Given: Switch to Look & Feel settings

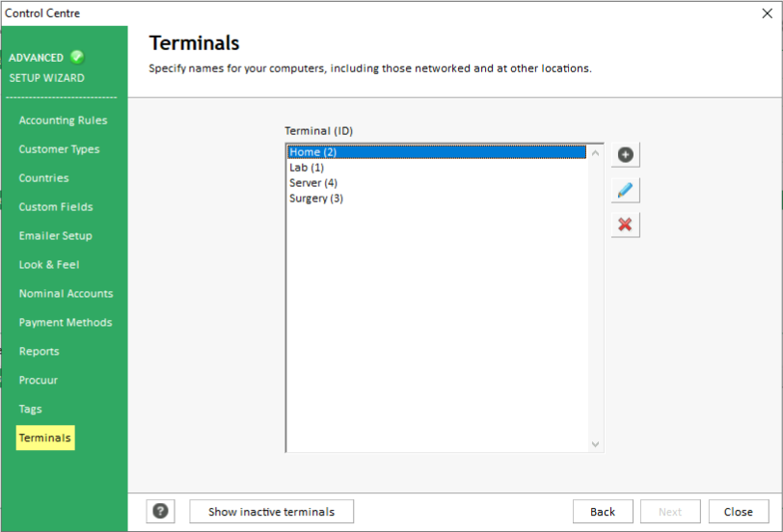Looking at the screenshot, I should tap(49, 265).
